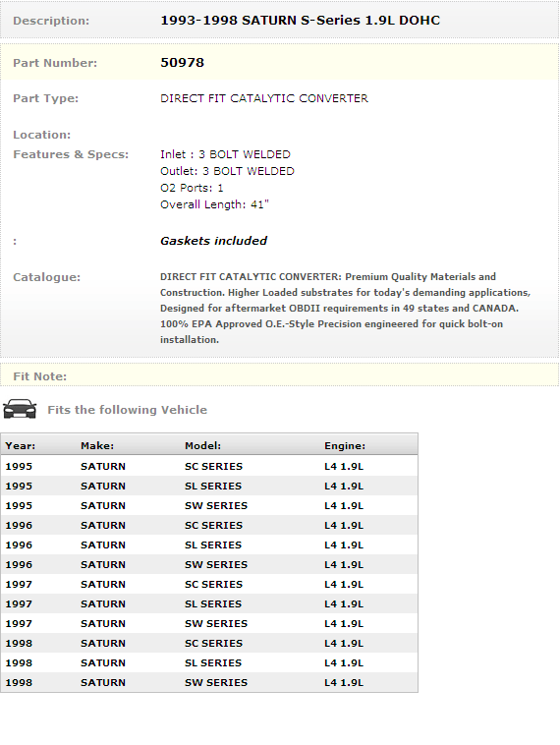Click the Engine column header
The width and height of the screenshot is (560, 745).
(345, 445)
